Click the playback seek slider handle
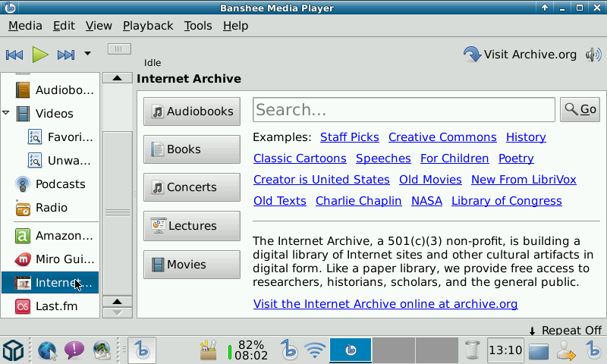The image size is (607, 364). click(119, 49)
